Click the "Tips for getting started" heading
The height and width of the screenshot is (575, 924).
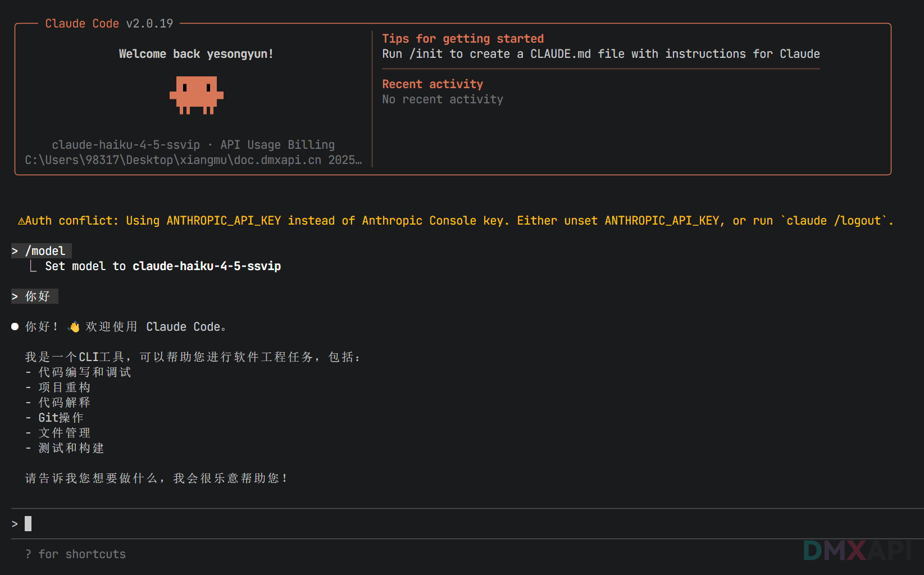click(463, 39)
